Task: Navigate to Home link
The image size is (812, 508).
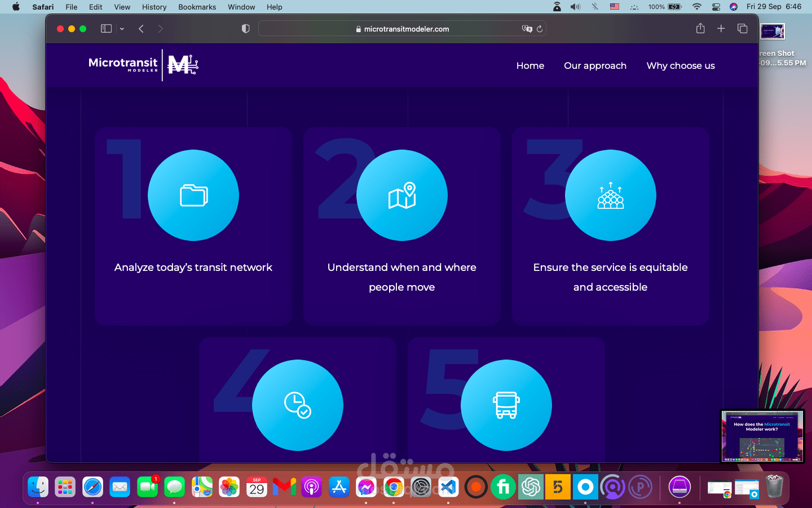Action: [530, 65]
